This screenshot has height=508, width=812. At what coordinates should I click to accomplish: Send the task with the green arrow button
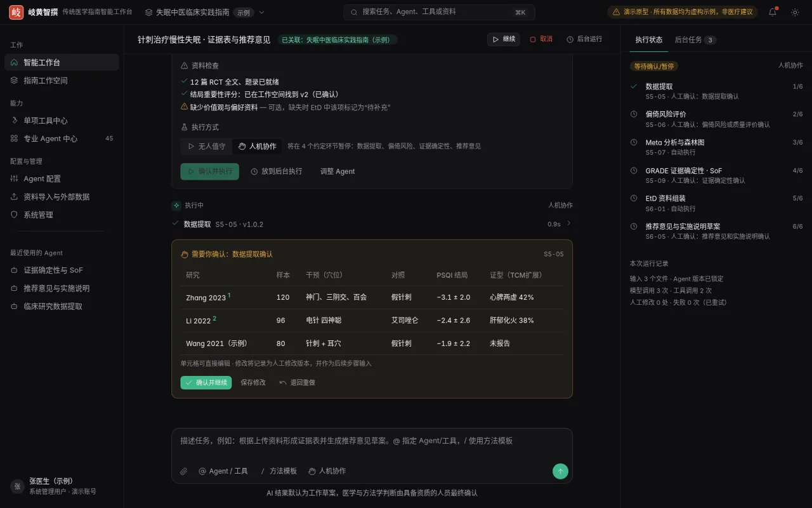tap(560, 471)
